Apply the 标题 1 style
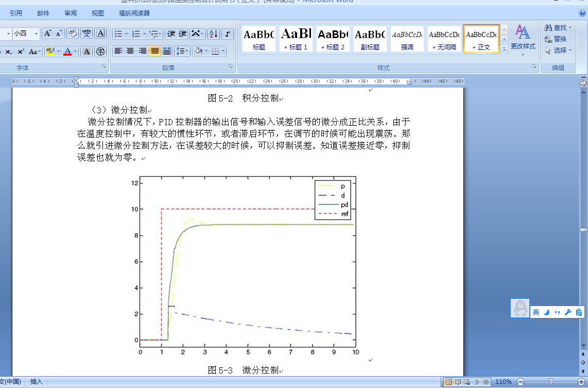The image size is (588, 388). 296,39
